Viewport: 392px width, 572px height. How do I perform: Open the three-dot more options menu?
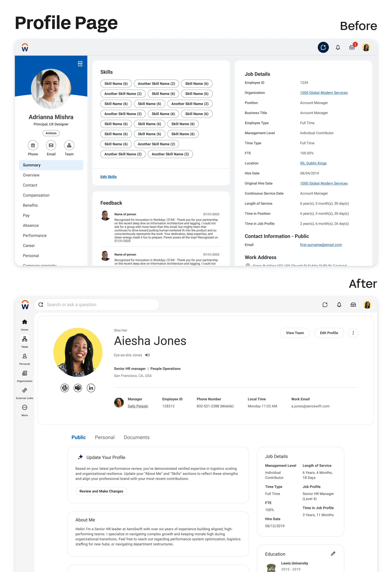(x=353, y=333)
